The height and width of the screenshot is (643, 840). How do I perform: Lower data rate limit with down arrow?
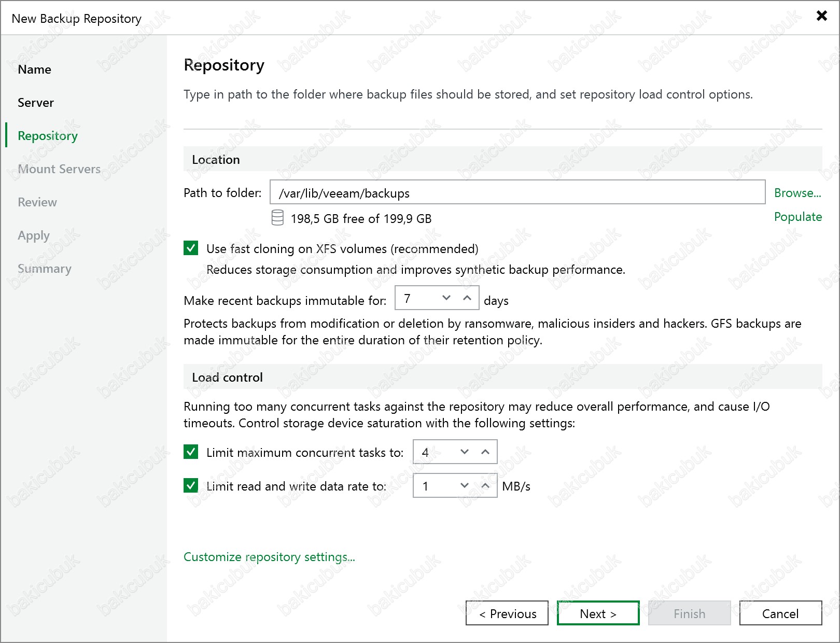[465, 485]
